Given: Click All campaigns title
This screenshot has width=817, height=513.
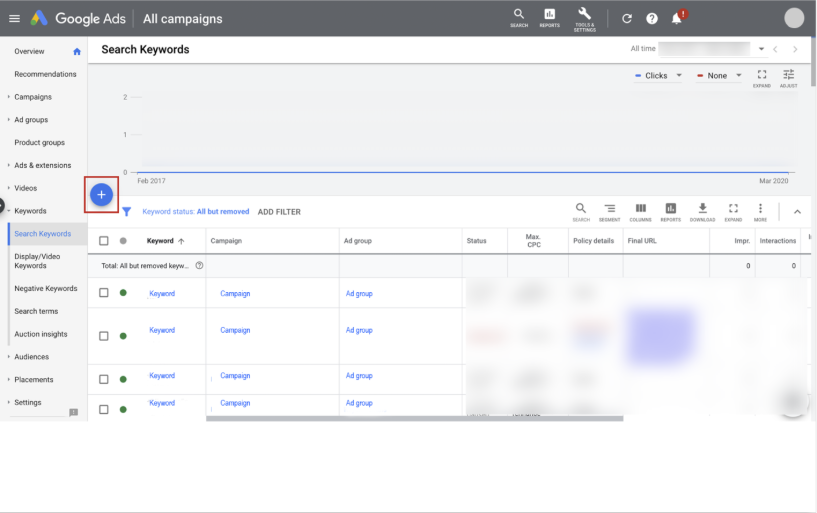Looking at the screenshot, I should coord(182,19).
